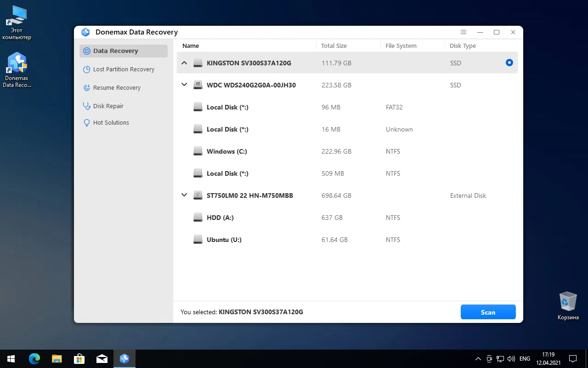
Task: Collapse the KINGSTON SV300S37A120G disk entry
Action: [x=184, y=63]
